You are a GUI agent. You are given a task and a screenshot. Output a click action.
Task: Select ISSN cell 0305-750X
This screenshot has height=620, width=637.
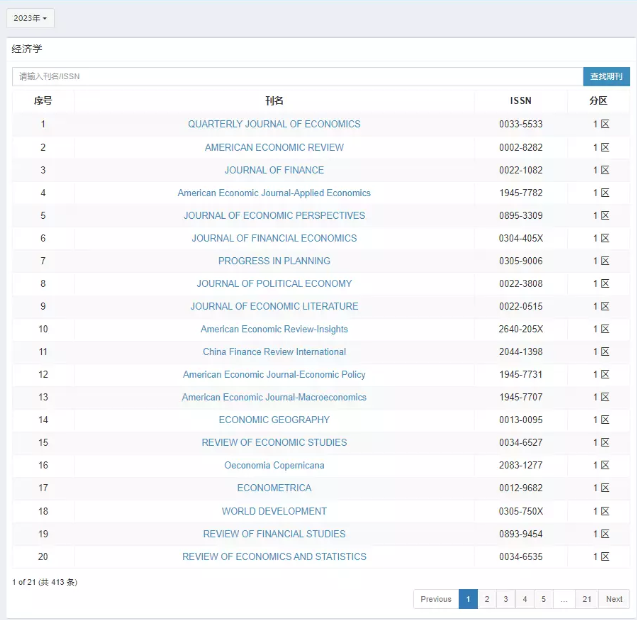tap(520, 511)
